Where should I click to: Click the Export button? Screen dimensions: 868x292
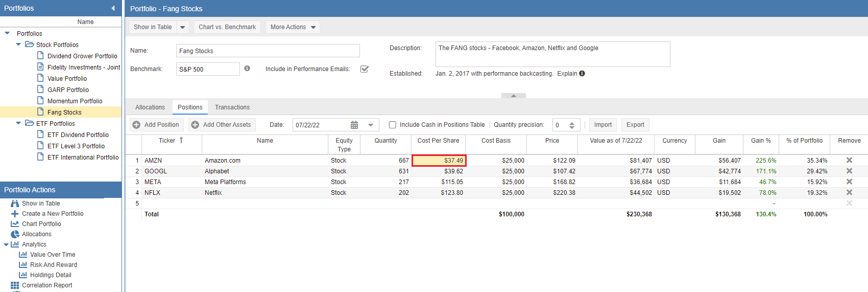[635, 125]
